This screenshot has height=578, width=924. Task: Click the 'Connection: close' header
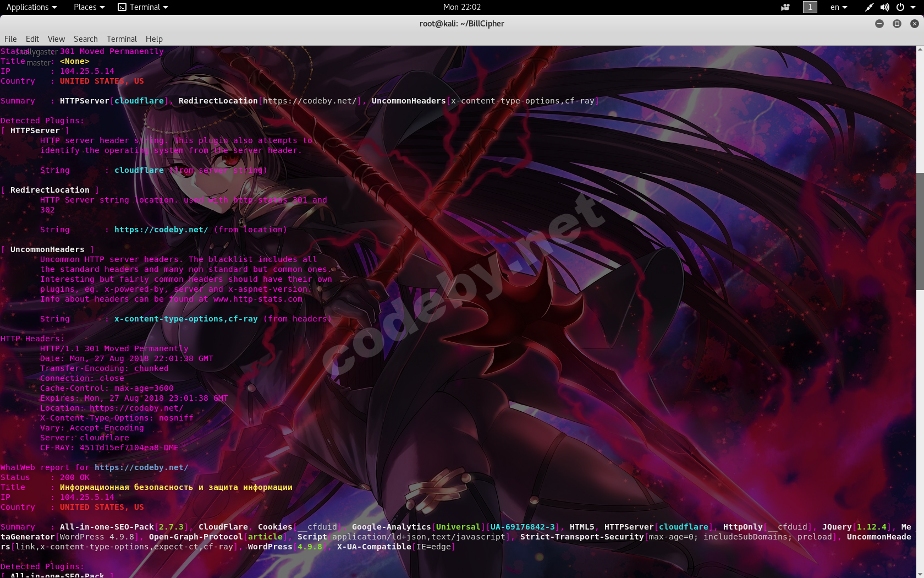82,378
